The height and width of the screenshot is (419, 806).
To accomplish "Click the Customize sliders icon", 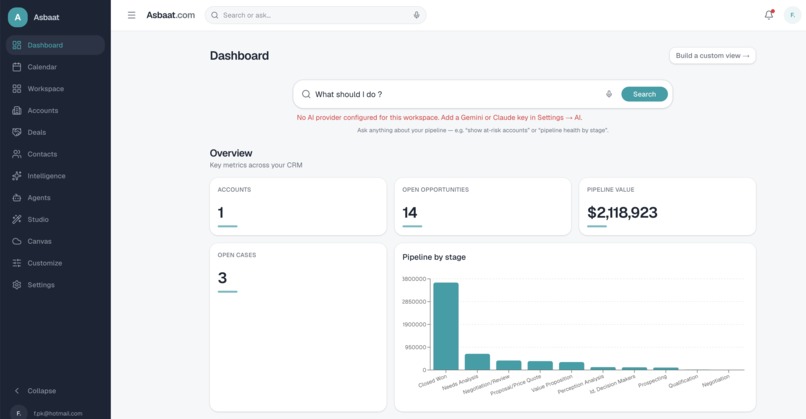I will [x=17, y=263].
